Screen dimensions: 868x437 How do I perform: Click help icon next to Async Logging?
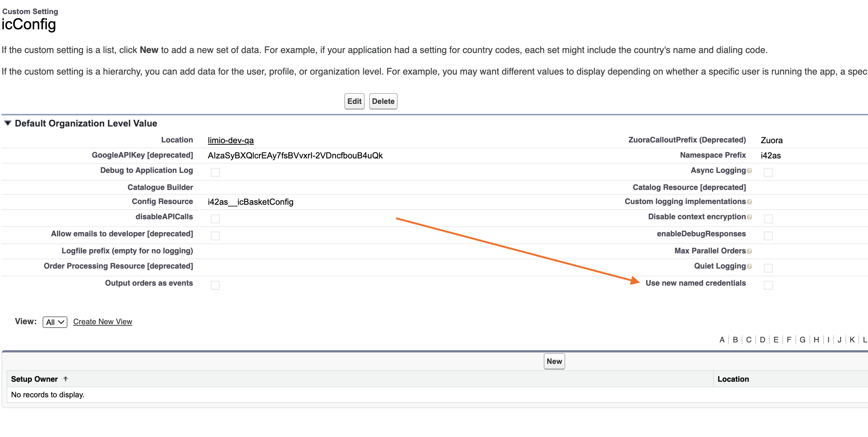point(749,171)
